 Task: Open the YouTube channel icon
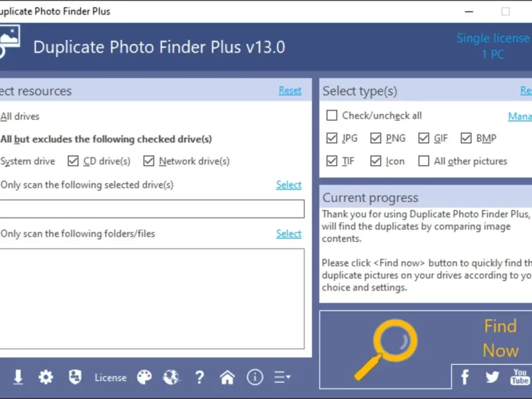519,378
